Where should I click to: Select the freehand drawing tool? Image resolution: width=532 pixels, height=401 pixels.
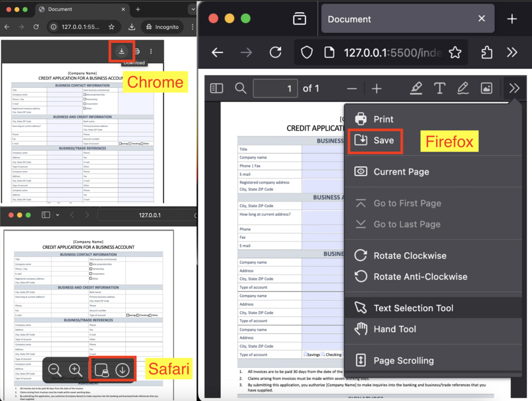[x=463, y=88]
